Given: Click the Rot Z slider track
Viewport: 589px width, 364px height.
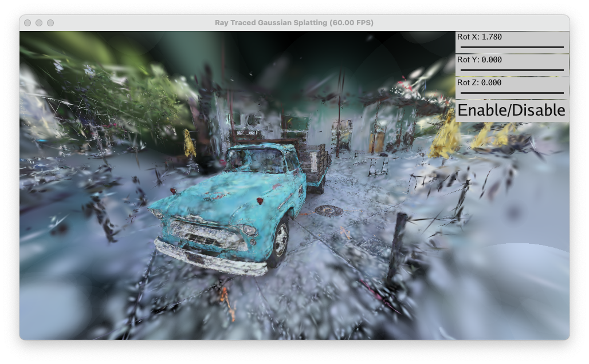Looking at the screenshot, I should [x=512, y=93].
